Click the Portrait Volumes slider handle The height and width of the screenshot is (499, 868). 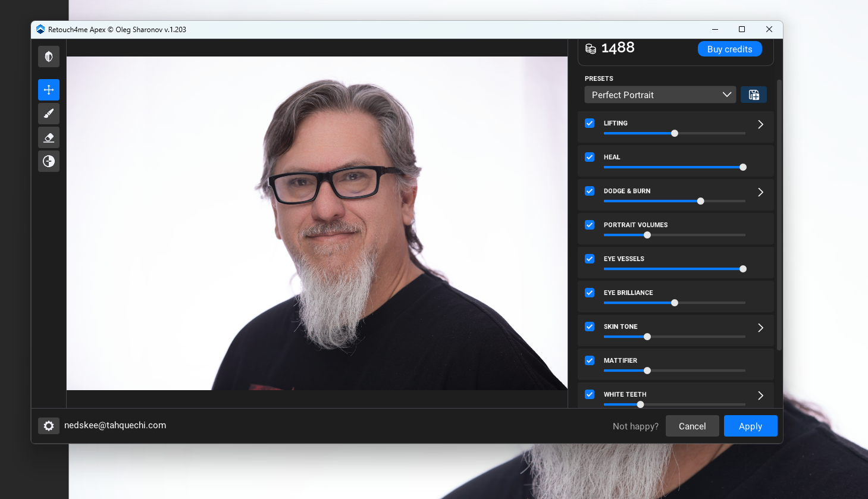[647, 235]
